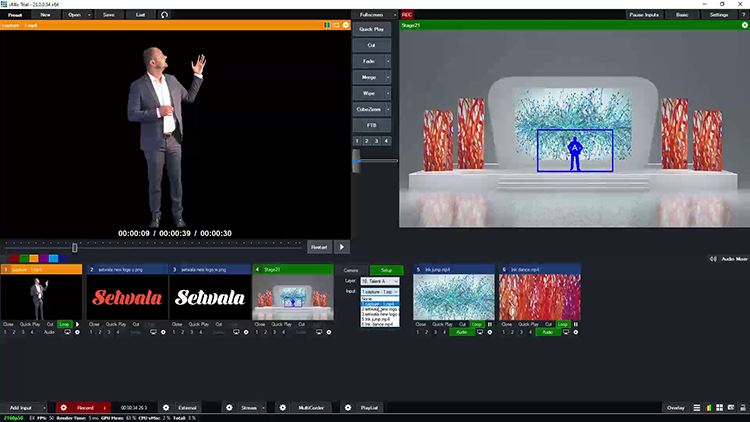Viewport: 750px width, 422px height.
Task: Toggle Loop on capture input 1
Action: tap(64, 324)
